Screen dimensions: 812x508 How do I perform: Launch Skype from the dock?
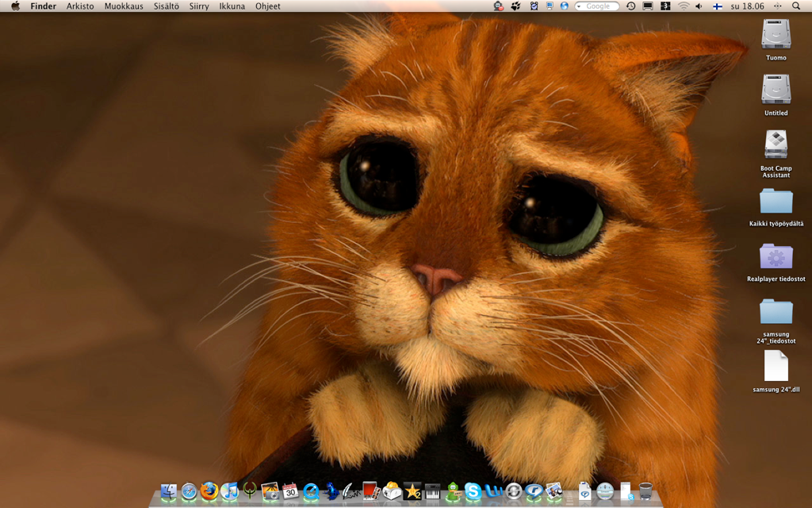point(473,491)
